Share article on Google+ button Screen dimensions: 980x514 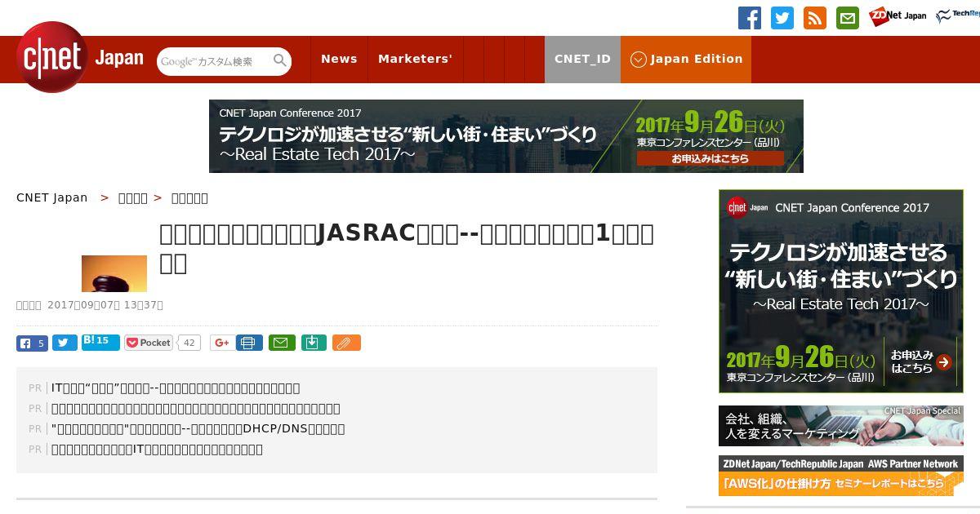[x=221, y=343]
